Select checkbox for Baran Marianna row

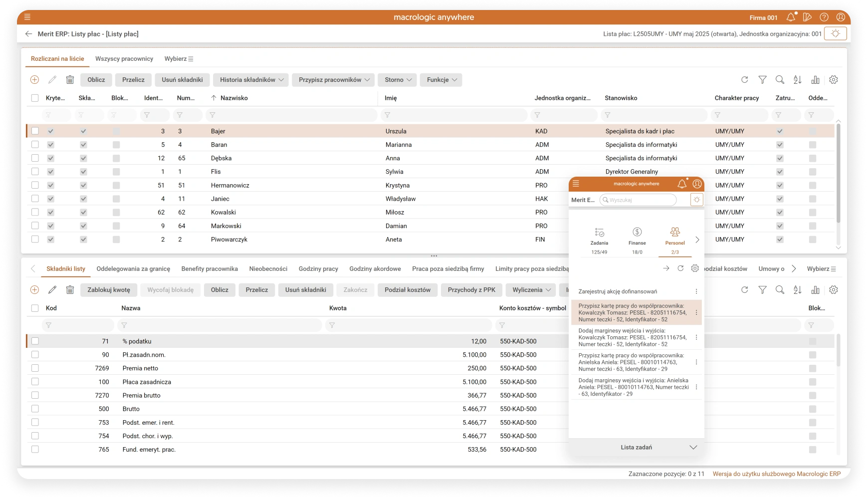(35, 145)
